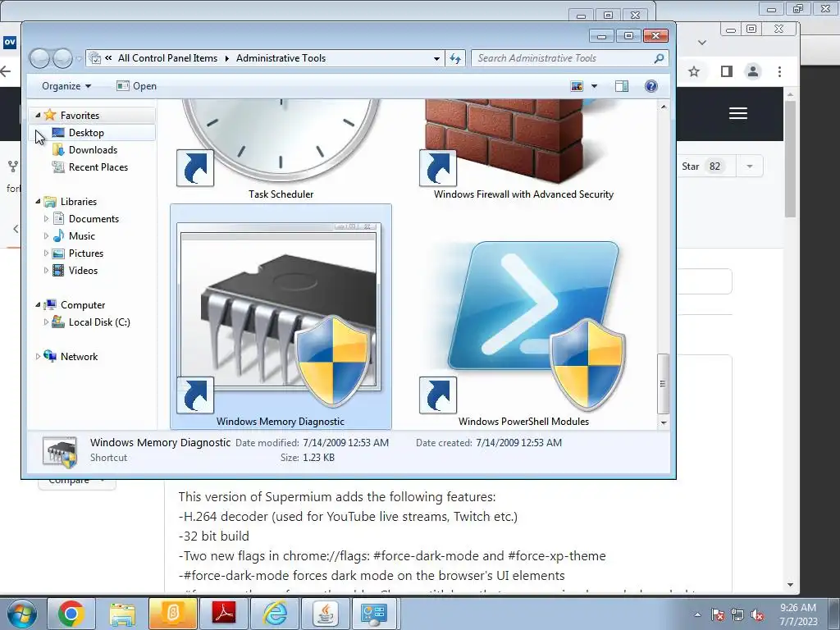840x630 pixels.
Task: Click the Back navigation arrow in Explorer
Action: [40, 58]
